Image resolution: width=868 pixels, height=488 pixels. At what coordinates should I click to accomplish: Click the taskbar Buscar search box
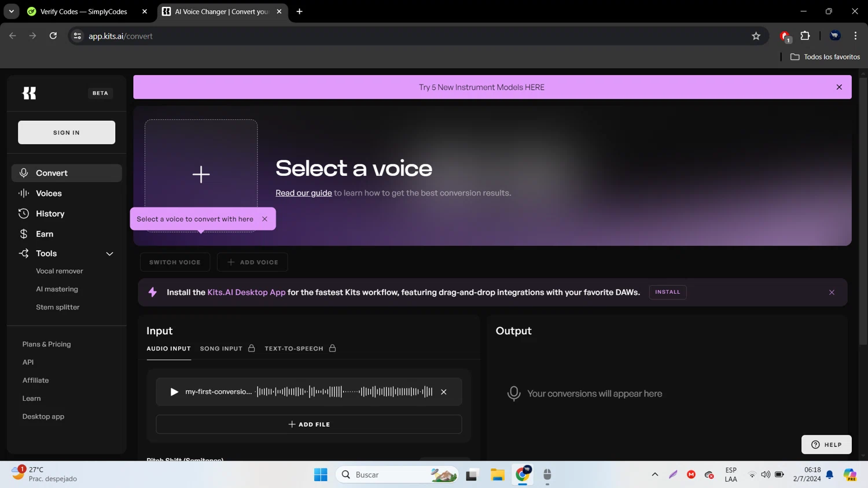(397, 475)
